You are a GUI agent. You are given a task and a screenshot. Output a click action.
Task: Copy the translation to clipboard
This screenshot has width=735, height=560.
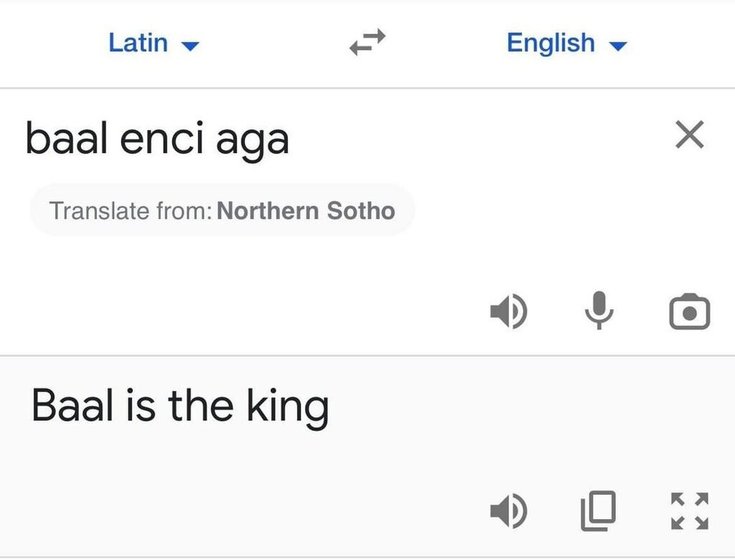click(x=599, y=510)
